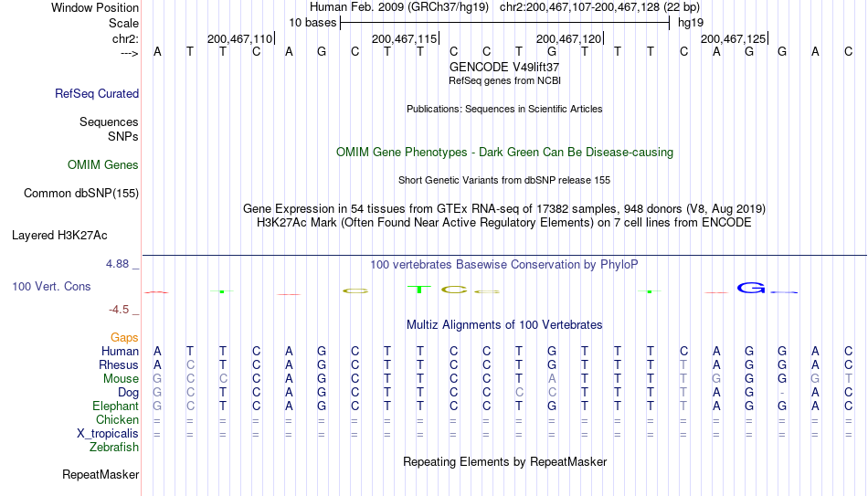Select the Common dbSNP(155) track label
Screen dimensions: 868x496
click(x=80, y=194)
